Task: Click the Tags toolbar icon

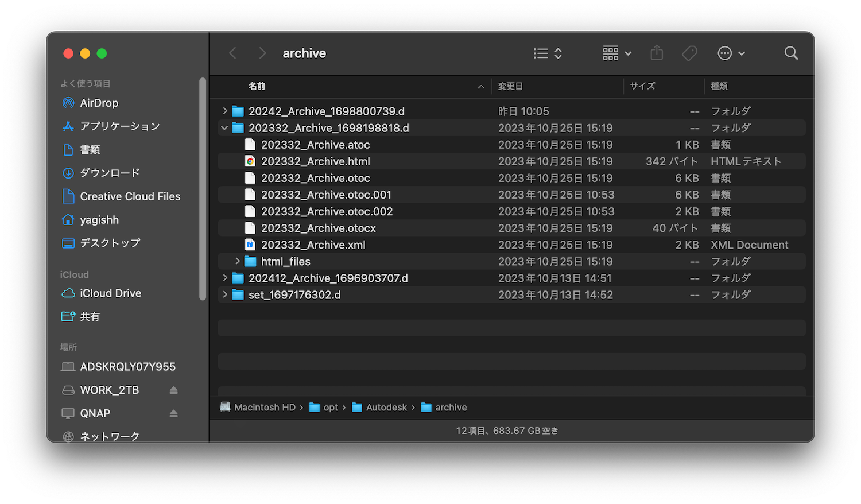Action: pos(689,53)
